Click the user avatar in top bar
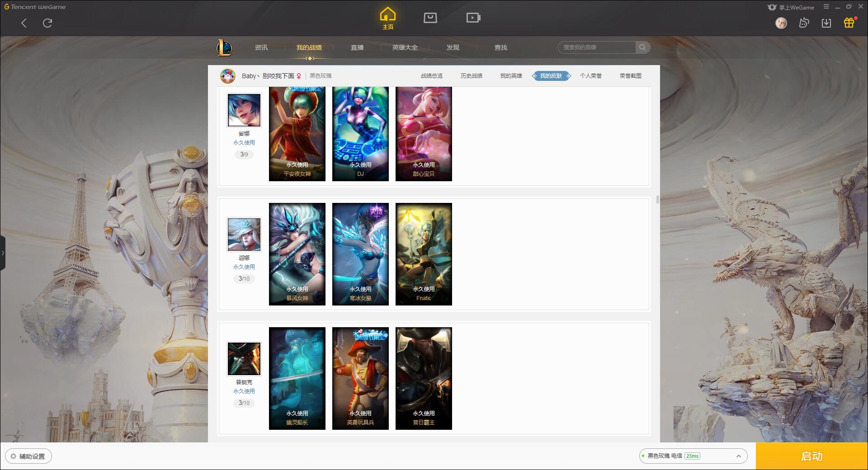The image size is (868, 470). tap(781, 23)
